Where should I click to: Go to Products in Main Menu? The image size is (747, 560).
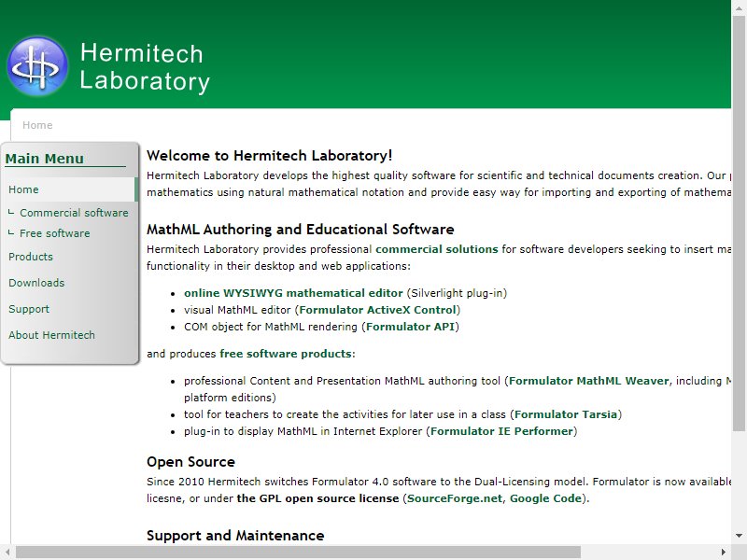[31, 257]
